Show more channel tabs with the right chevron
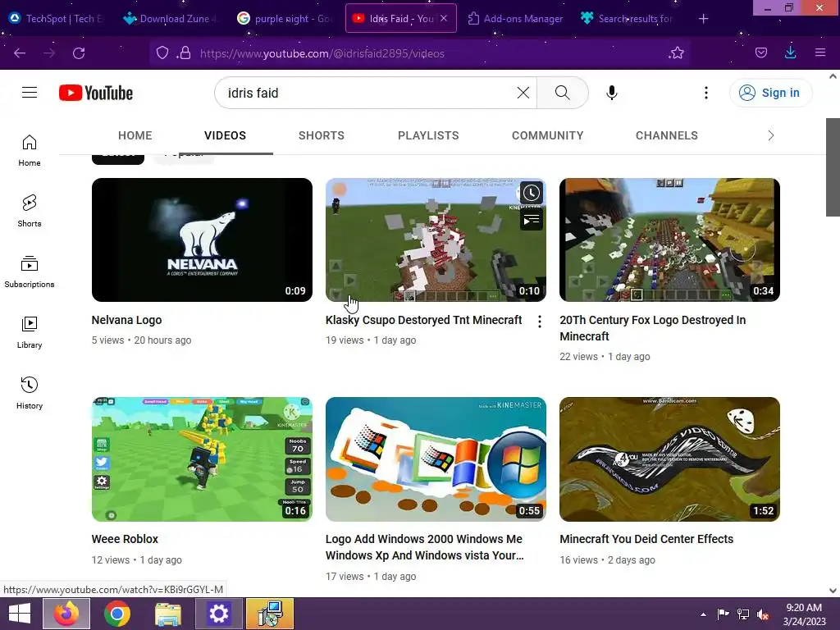The image size is (840, 630). pos(771,135)
